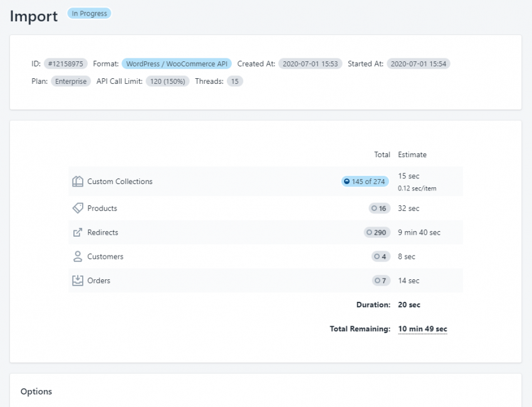The image size is (532, 407).
Task: Click the In Progress status badge
Action: click(88, 13)
